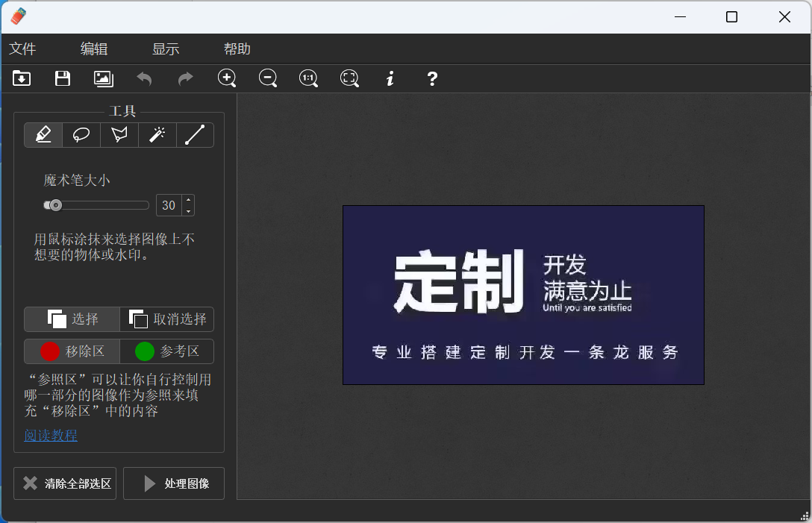
Task: Select the lasso selection tool
Action: tap(81, 135)
